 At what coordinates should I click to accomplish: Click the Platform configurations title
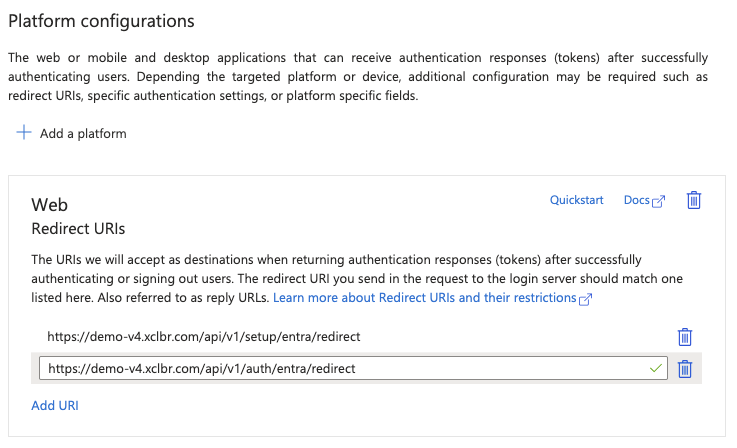click(x=101, y=20)
